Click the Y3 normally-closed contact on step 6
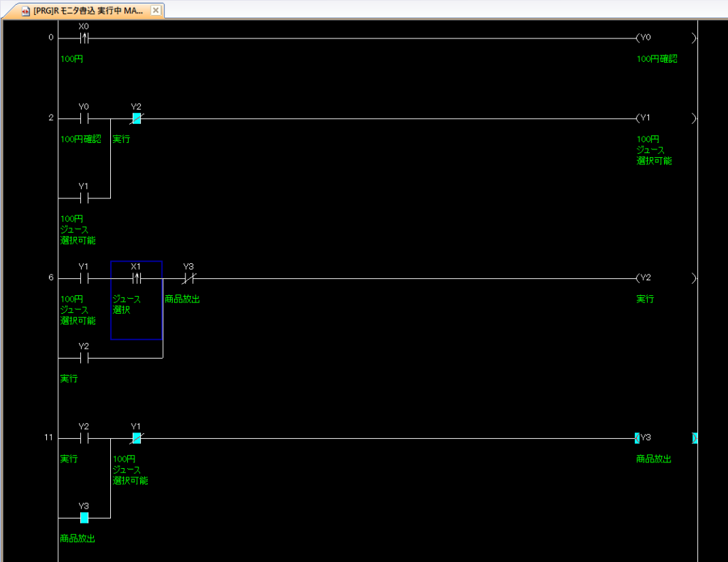The image size is (728, 562). [188, 278]
